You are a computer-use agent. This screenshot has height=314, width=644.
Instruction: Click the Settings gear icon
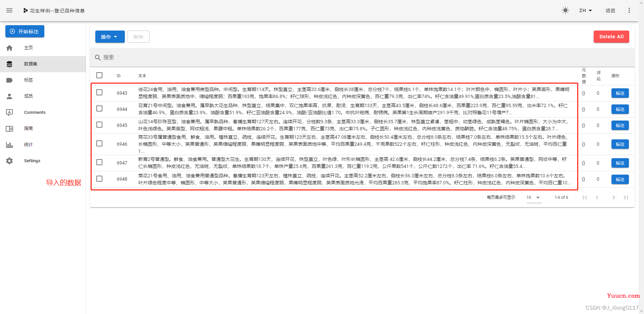tap(9, 161)
